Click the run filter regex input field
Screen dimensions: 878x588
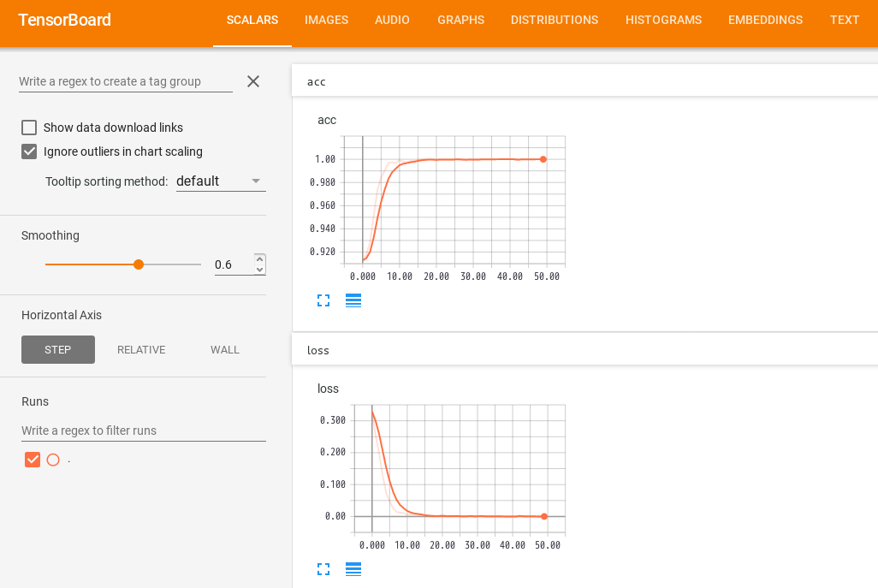[143, 431]
